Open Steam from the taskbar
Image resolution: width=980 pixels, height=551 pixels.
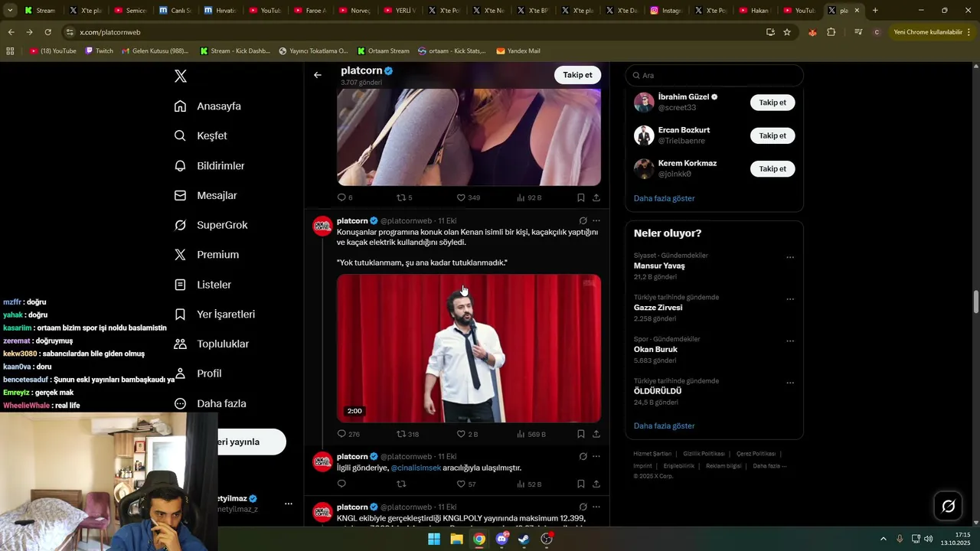(x=524, y=539)
